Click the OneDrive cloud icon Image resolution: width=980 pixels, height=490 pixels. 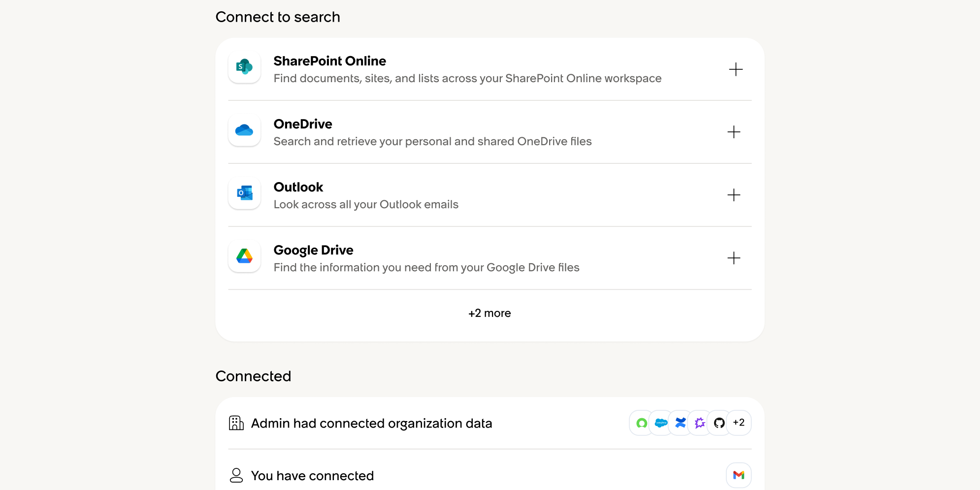click(x=244, y=130)
